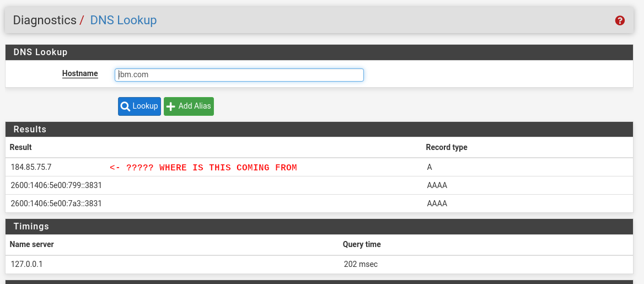Click the Record type column header

(x=446, y=147)
